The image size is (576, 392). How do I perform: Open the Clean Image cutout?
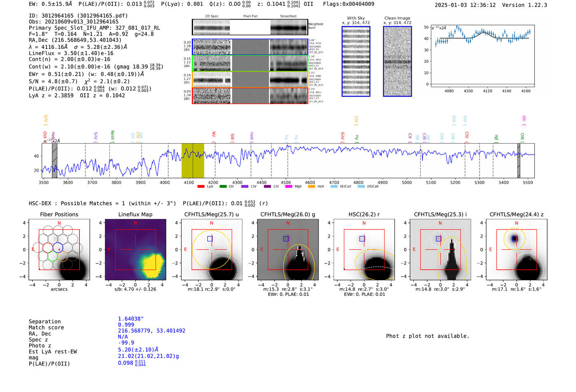(397, 61)
